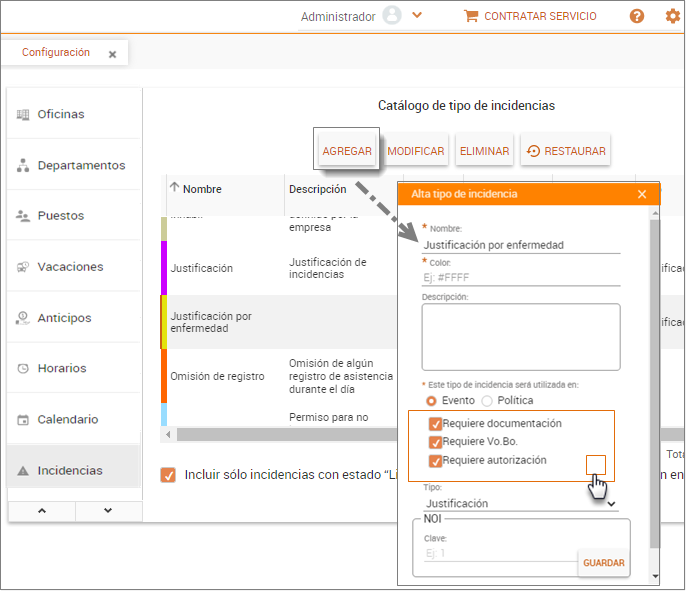Click the Descripción text area
This screenshot has width=687, height=592.
click(x=520, y=337)
